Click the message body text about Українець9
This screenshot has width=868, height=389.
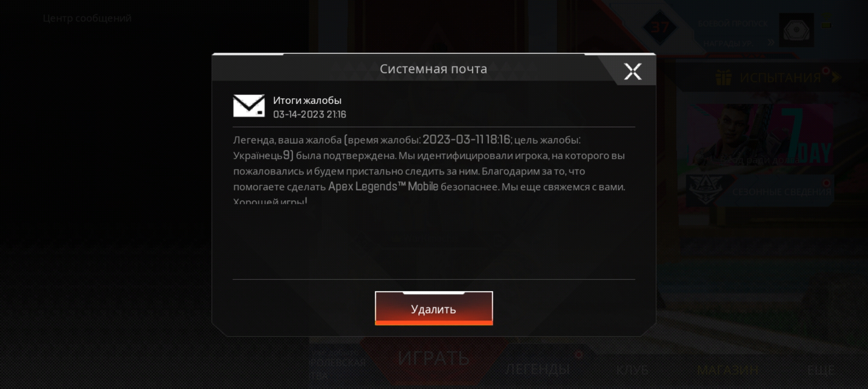tap(429, 171)
